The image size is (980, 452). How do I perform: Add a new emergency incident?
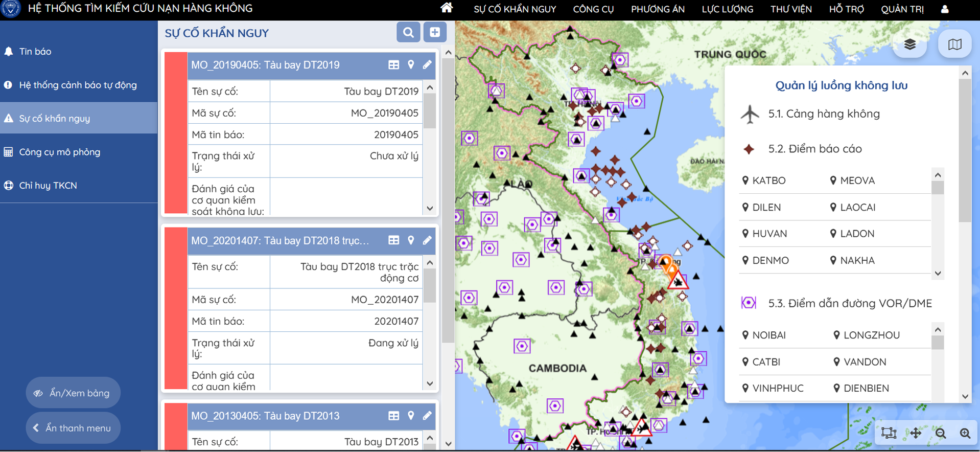(x=435, y=32)
